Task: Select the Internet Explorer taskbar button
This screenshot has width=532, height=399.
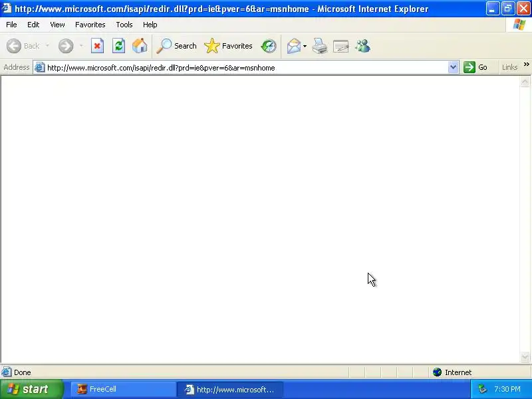Action: point(230,390)
